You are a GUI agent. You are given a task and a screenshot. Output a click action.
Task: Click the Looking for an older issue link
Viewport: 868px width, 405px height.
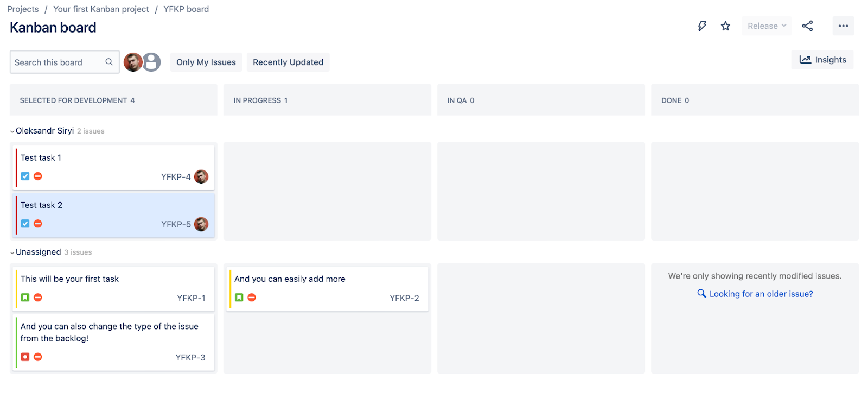tap(761, 294)
